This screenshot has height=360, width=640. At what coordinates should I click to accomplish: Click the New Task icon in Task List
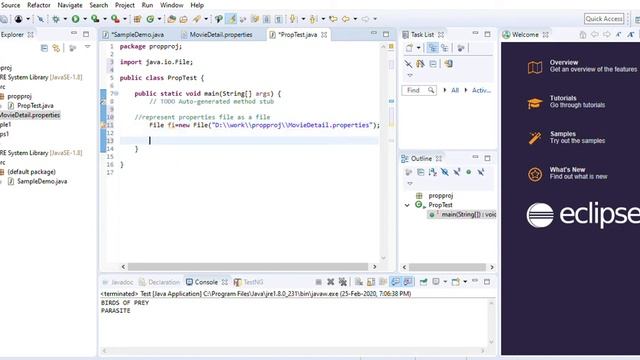(409, 48)
